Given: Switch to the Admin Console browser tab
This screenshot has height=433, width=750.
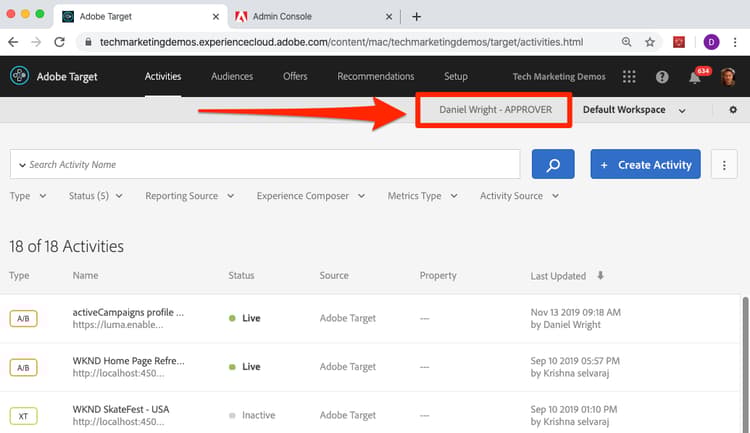Looking at the screenshot, I should click(313, 17).
